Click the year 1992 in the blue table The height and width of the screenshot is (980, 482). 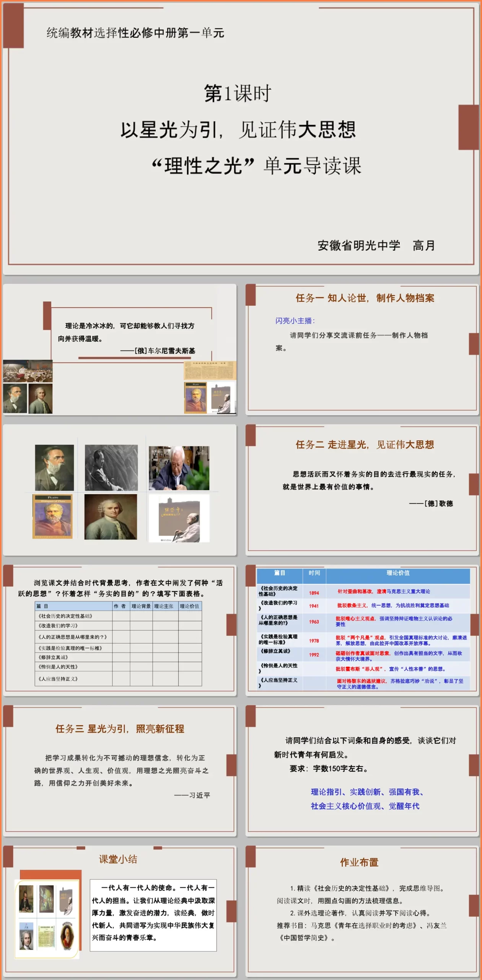(314, 655)
